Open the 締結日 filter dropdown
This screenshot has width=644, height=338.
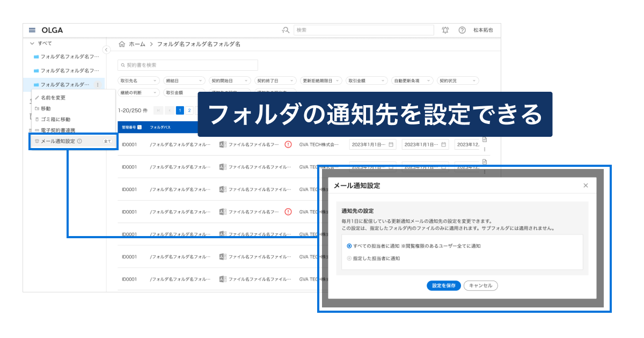coord(185,80)
